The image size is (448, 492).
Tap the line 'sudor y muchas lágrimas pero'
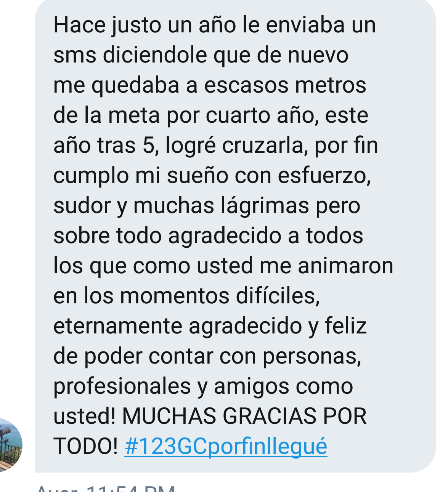pyautogui.click(x=207, y=206)
